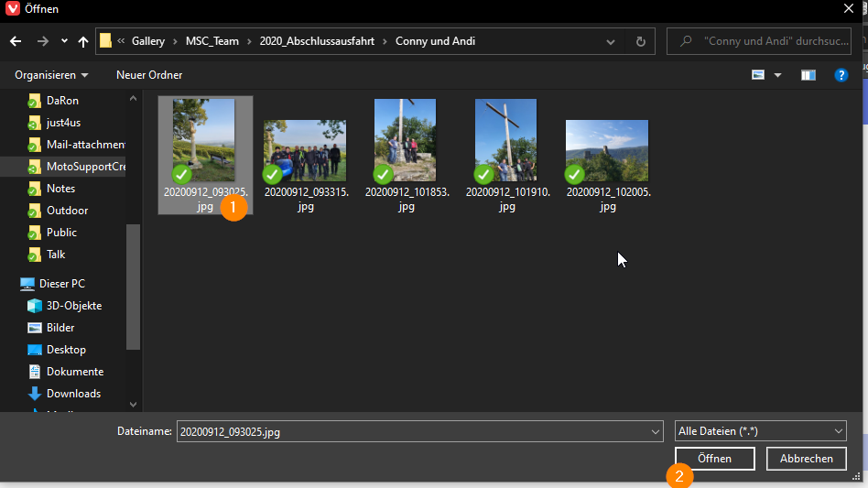The image size is (868, 488).
Task: Expand the address bar history dropdown
Action: 611,42
